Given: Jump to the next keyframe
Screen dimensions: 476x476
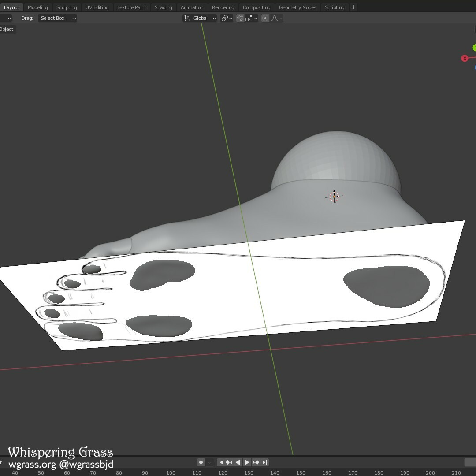Looking at the screenshot, I should point(256,462).
